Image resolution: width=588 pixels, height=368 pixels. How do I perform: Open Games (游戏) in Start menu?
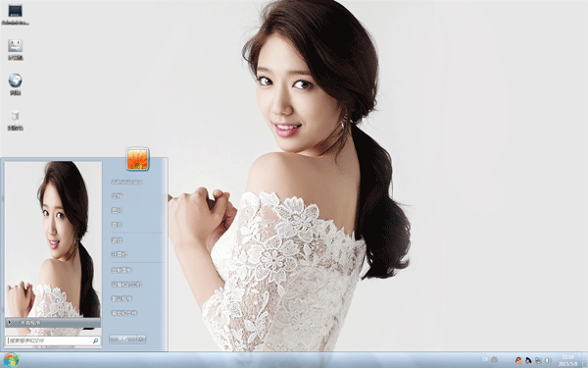click(x=117, y=240)
